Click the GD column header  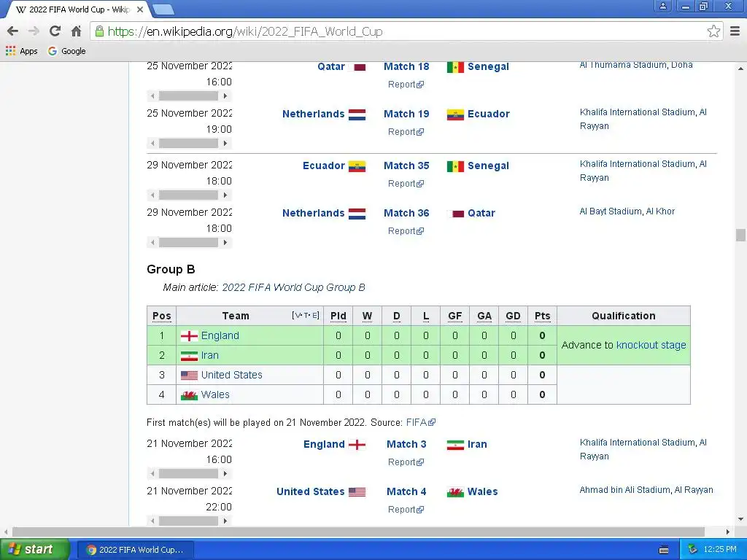coord(513,316)
